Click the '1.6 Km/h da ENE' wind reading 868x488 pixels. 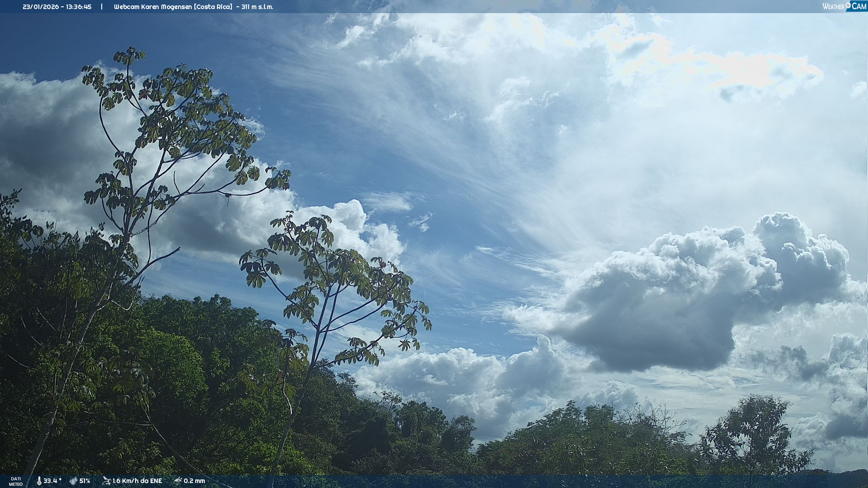click(137, 481)
